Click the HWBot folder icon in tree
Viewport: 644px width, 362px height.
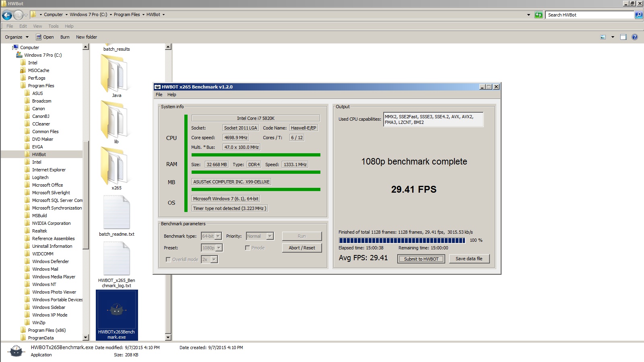tap(27, 154)
